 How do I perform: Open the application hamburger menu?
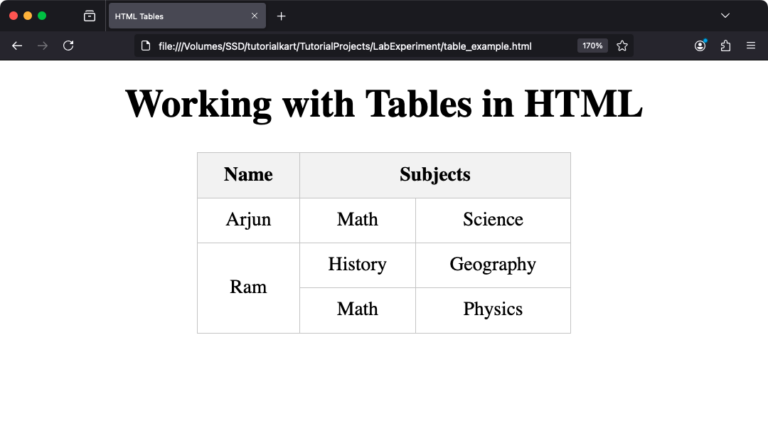(x=751, y=46)
